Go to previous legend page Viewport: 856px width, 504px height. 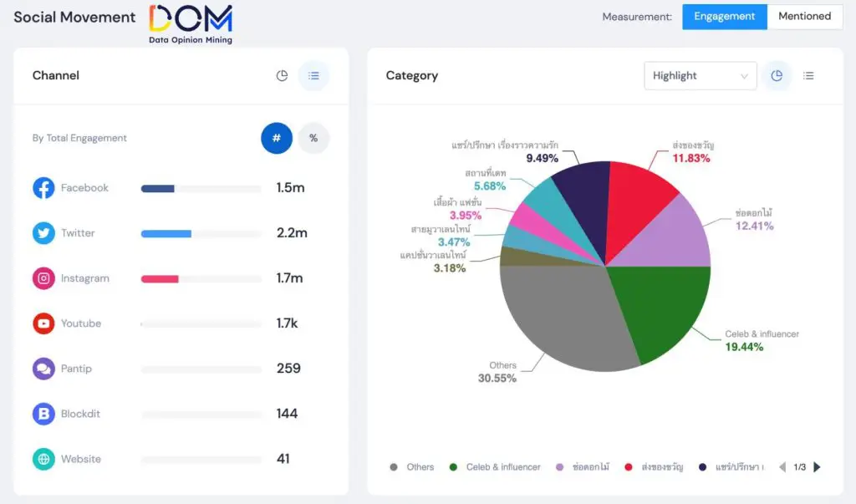pos(782,467)
